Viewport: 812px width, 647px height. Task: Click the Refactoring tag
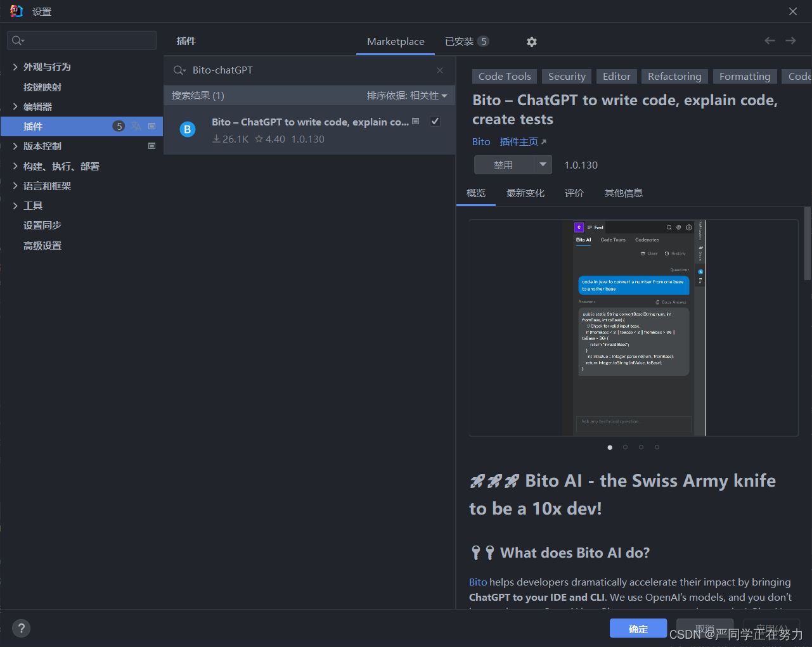click(674, 77)
